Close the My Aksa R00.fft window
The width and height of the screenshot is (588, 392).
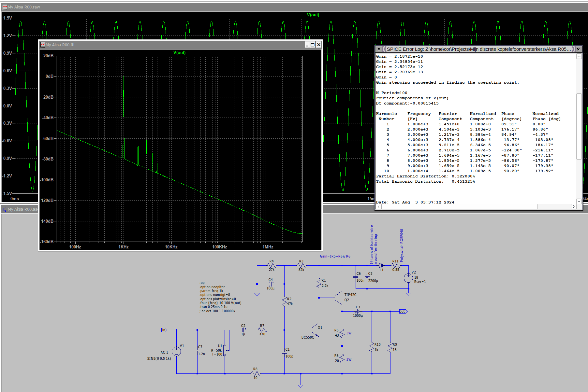point(318,45)
